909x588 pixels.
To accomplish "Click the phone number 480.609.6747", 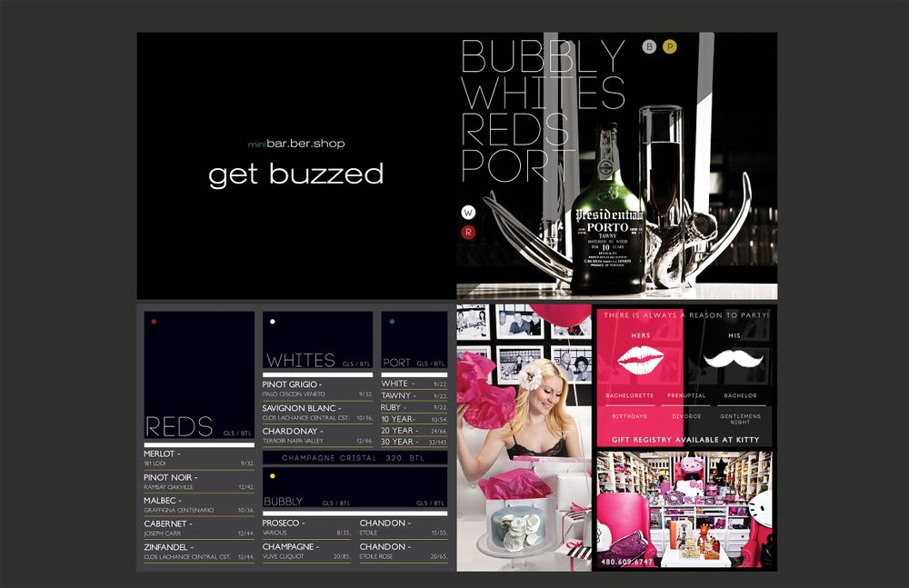I will point(626,562).
